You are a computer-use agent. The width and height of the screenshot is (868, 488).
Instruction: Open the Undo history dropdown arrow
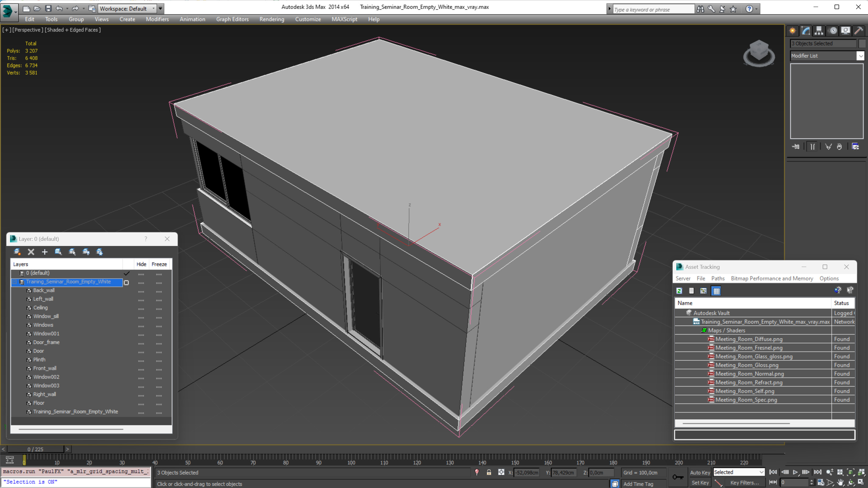(x=67, y=9)
